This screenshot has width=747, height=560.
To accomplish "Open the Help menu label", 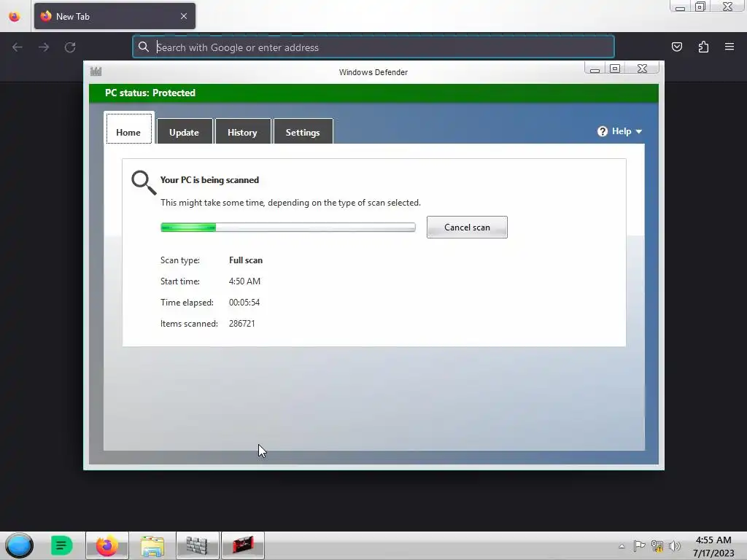I will pos(622,131).
